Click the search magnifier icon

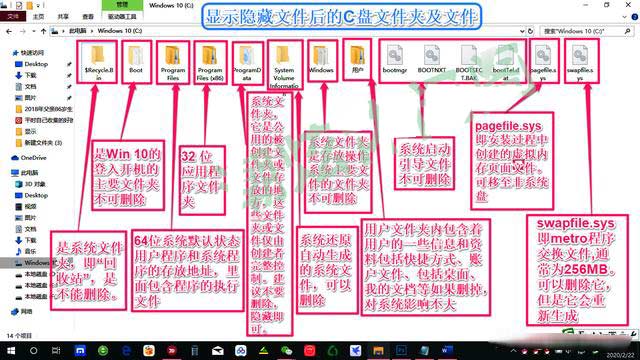click(x=627, y=31)
